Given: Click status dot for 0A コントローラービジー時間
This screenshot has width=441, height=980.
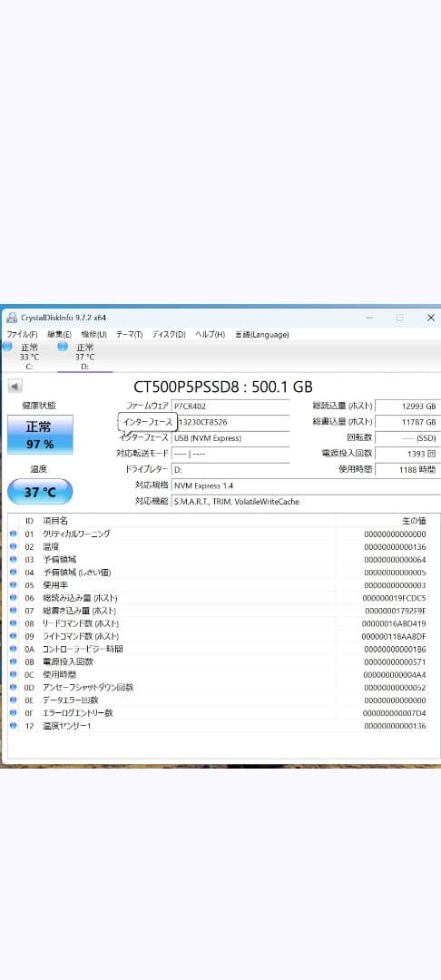Looking at the screenshot, I should point(14,649).
